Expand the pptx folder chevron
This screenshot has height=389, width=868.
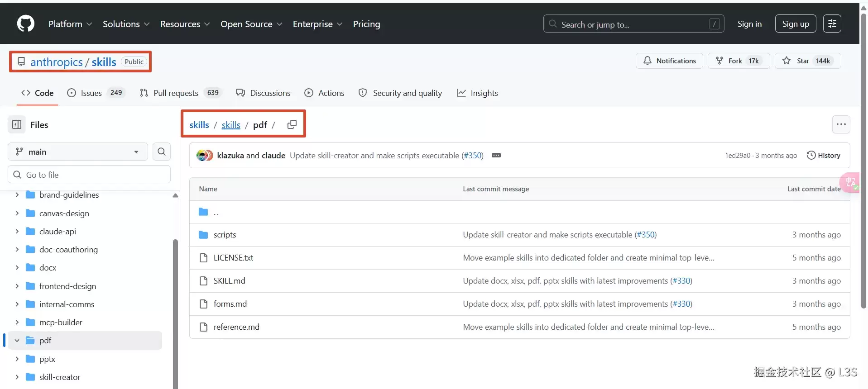coord(17,359)
